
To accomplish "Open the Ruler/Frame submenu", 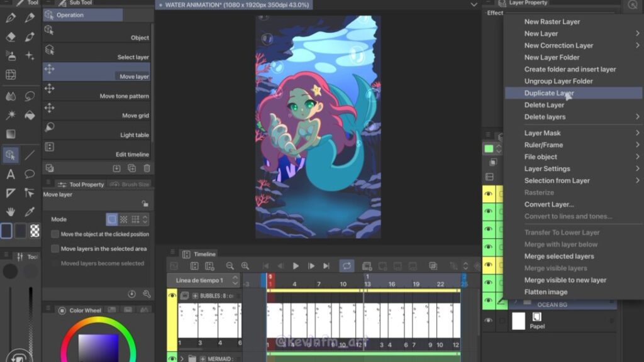I will [574, 145].
